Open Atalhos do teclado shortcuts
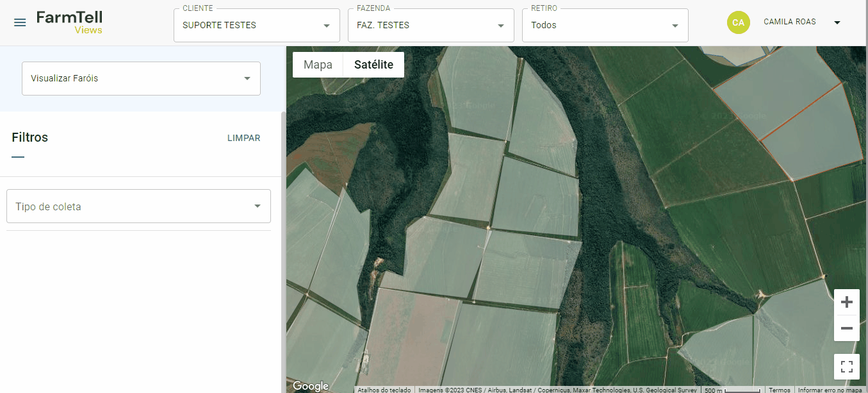Viewport: 868px width, 393px height. coord(384,390)
